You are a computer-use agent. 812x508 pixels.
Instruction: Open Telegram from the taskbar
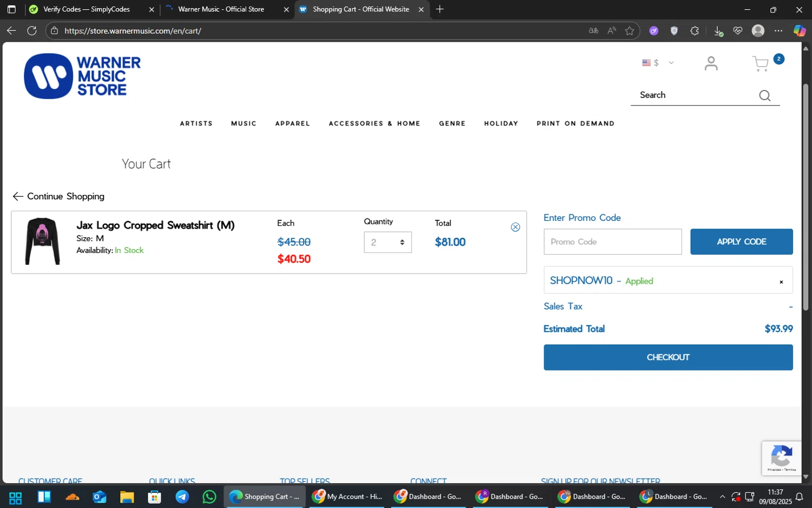point(182,497)
